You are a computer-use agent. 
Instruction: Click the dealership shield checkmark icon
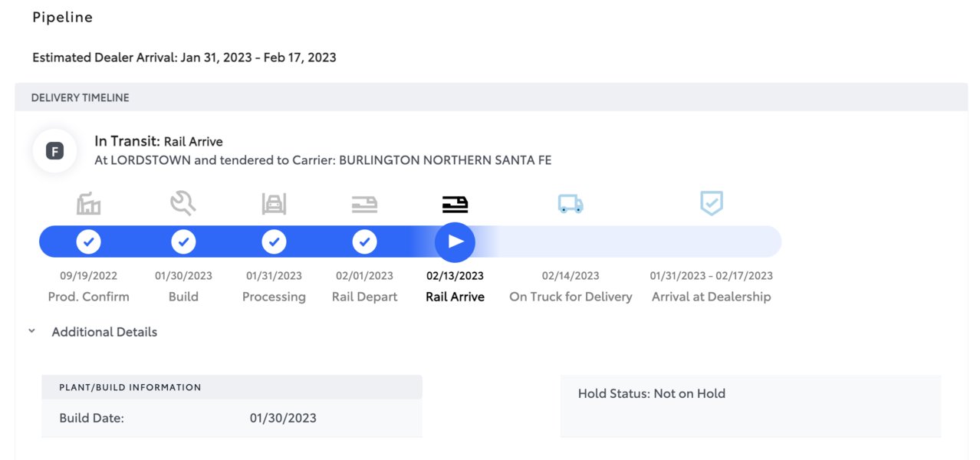coord(712,203)
